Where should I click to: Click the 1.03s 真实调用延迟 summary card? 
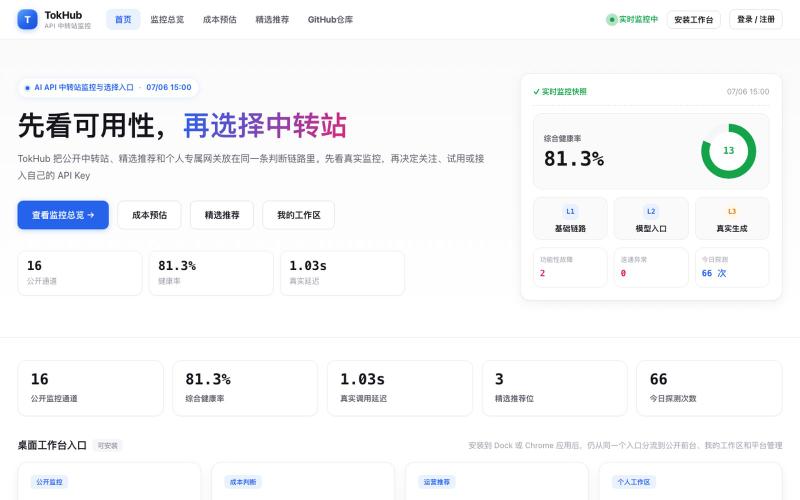point(400,388)
